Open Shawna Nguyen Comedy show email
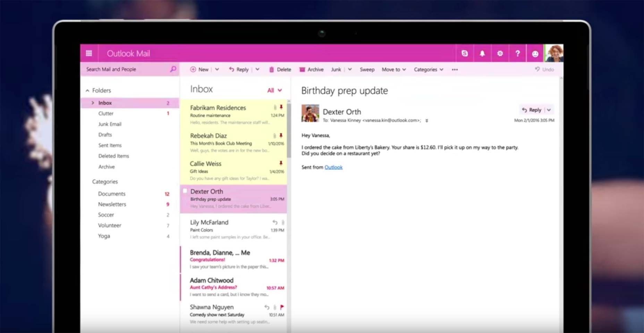Viewport: 644px width, 333px height. 234,314
